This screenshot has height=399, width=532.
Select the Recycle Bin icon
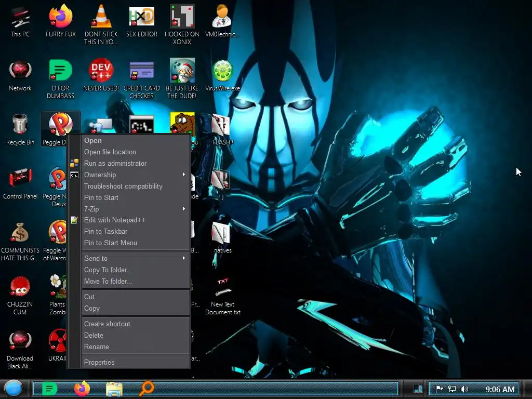click(x=20, y=129)
